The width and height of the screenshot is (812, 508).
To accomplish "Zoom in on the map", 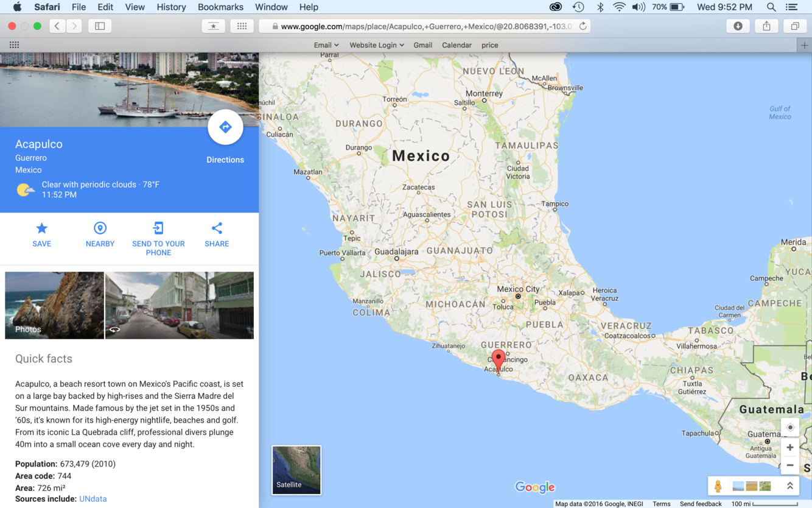I will pyautogui.click(x=789, y=448).
